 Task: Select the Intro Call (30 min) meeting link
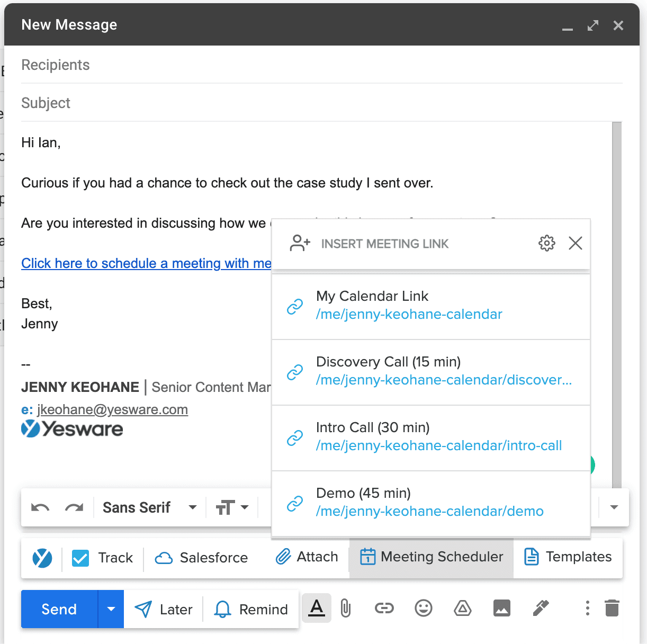431,436
